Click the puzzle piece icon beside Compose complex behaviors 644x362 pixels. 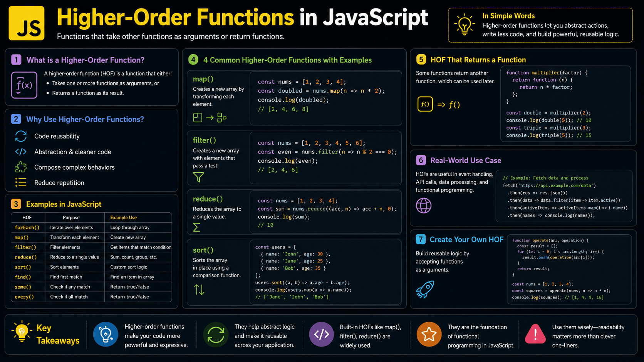[21, 167]
